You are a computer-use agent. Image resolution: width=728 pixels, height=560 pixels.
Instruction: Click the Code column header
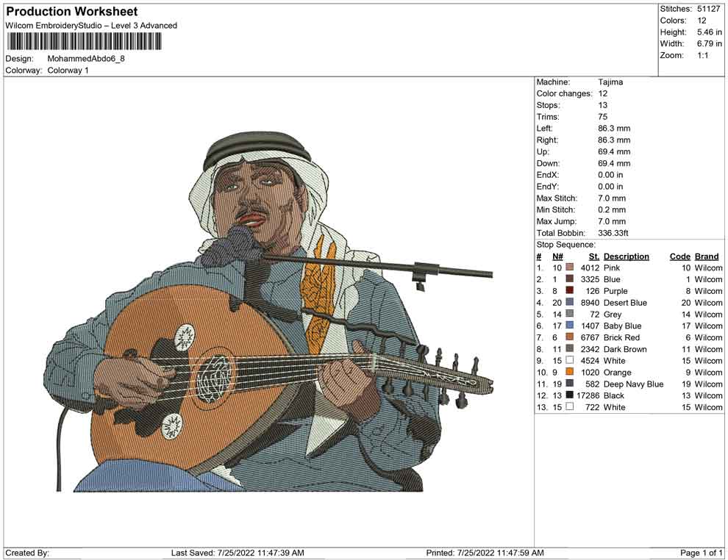coord(679,256)
